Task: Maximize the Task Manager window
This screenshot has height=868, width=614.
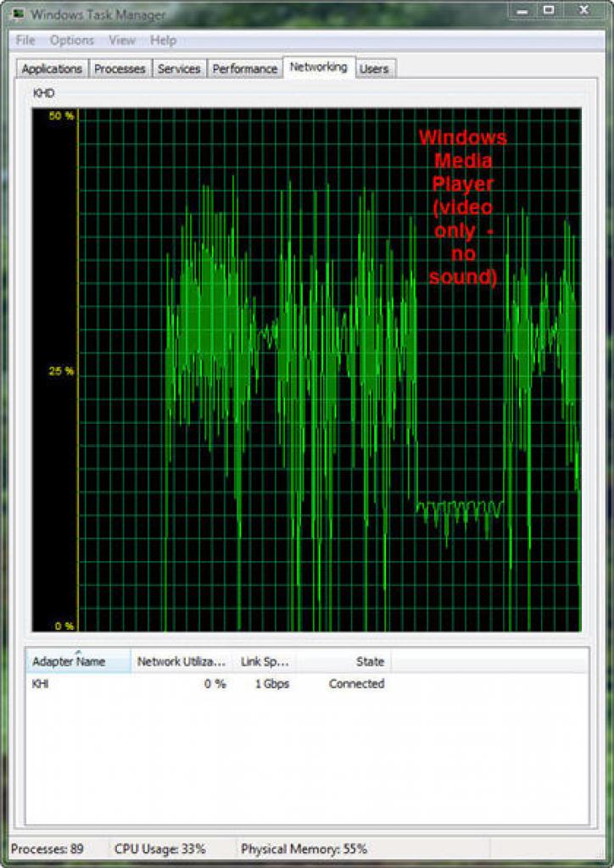Action: (x=549, y=10)
